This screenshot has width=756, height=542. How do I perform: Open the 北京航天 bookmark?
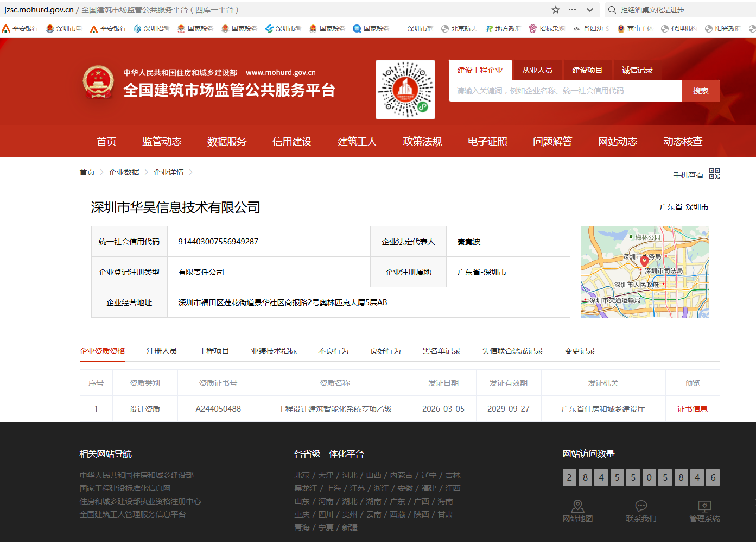click(459, 29)
